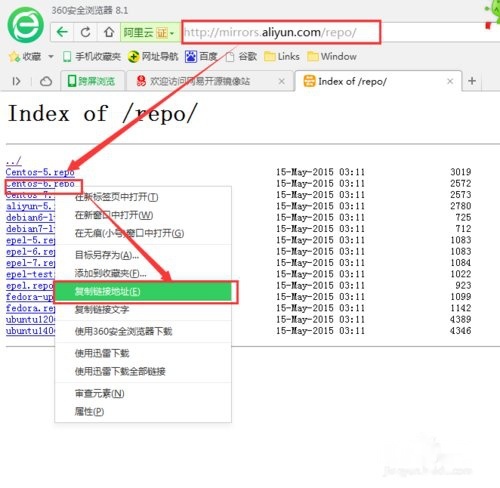Click the file size value 4389
Screen dimensions: 500x488
coord(461,319)
